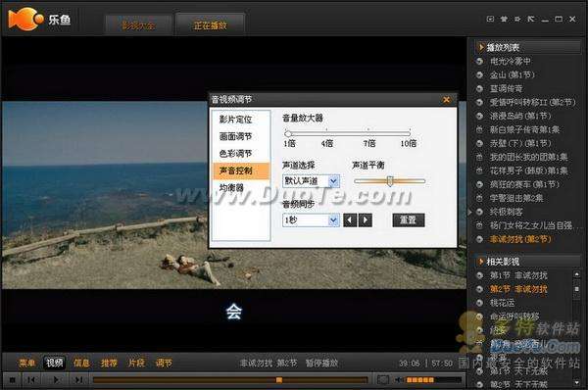Click the 重置 reset button
The image size is (588, 390).
[409, 220]
